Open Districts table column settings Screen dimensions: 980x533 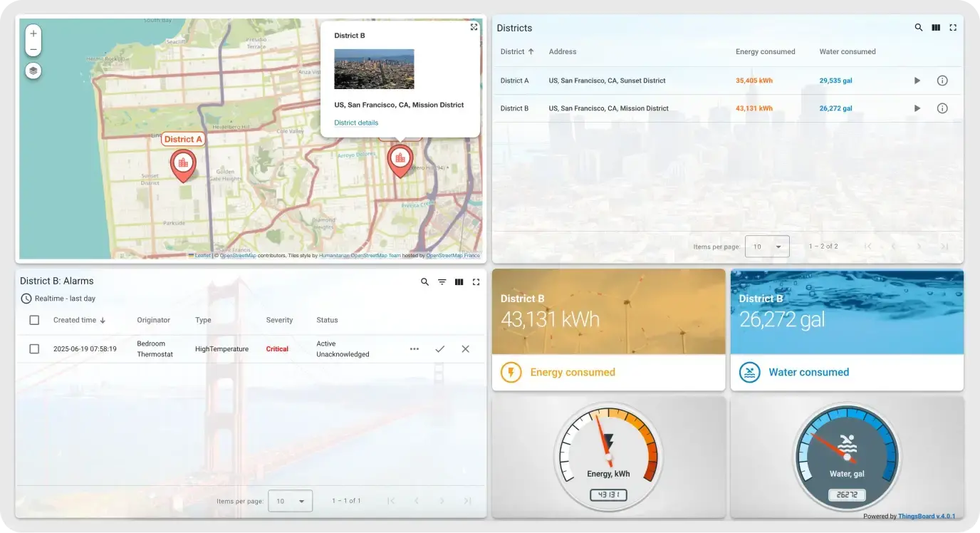click(936, 28)
